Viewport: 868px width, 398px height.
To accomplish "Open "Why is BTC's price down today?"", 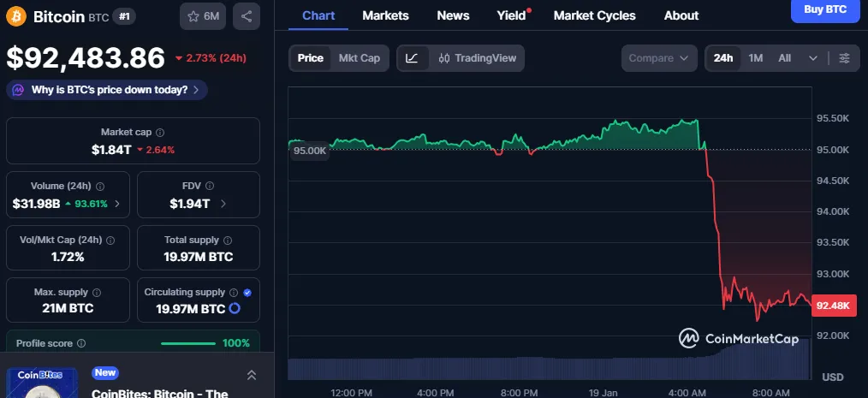I will (107, 90).
